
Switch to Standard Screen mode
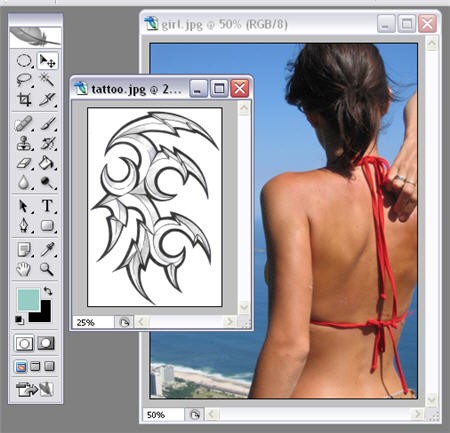tap(21, 367)
